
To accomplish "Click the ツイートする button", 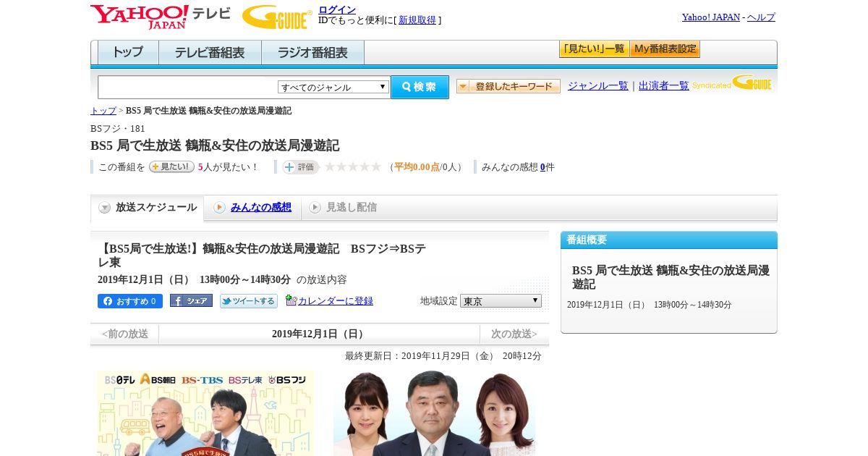I will 249,301.
